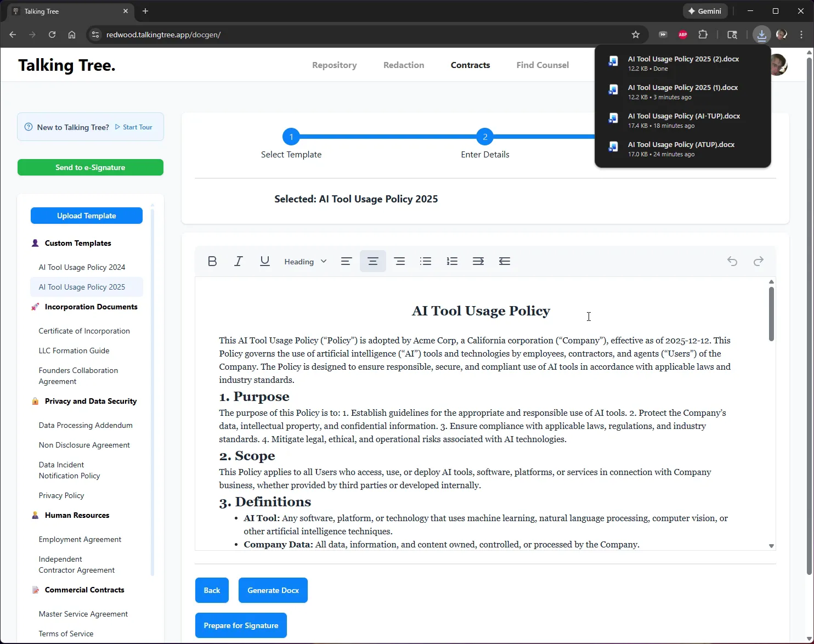Click step 2 Enter Details circle
Viewport: 814px width, 644px height.
pyautogui.click(x=485, y=137)
